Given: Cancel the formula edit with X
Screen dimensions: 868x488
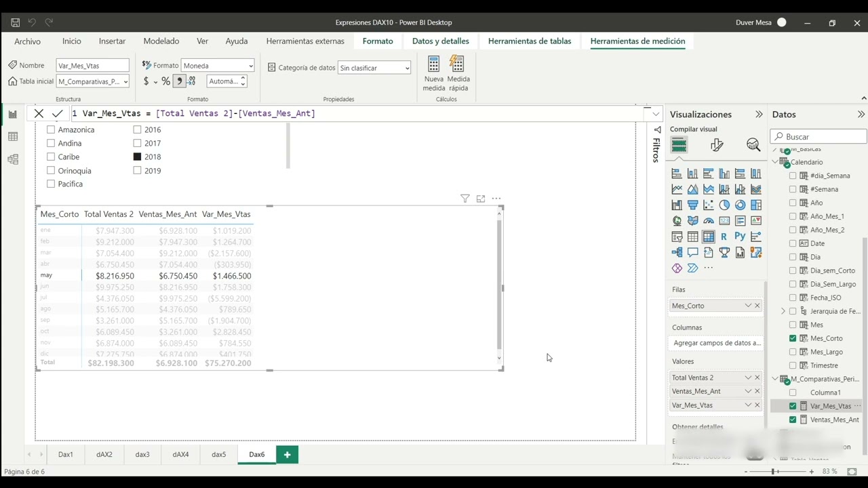Looking at the screenshot, I should click(x=39, y=113).
